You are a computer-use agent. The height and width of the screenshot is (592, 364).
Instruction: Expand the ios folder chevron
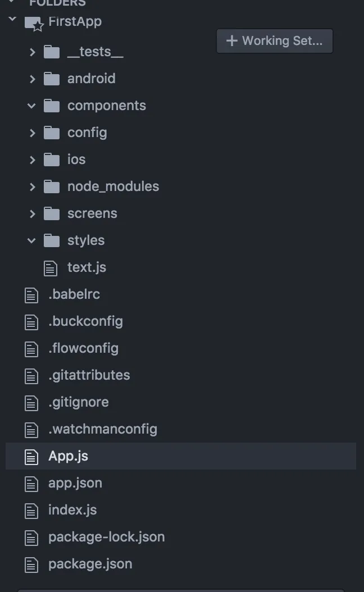32,160
